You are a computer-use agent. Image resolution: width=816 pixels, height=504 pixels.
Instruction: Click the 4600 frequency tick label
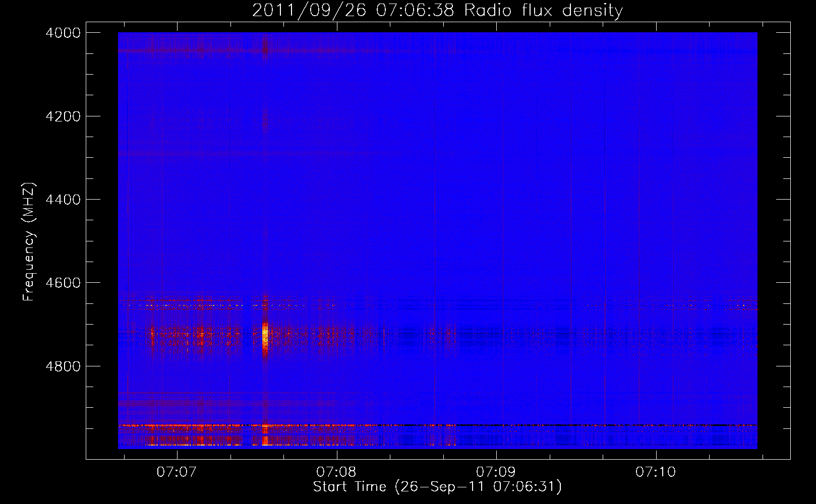pos(63,283)
